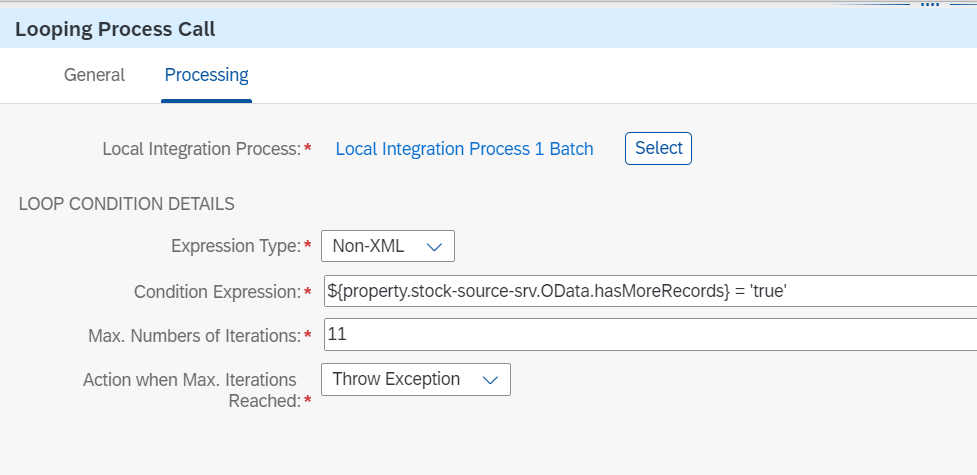This screenshot has height=475, width=977.
Task: Click the red asterisk next to Expression Type
Action: click(x=307, y=246)
